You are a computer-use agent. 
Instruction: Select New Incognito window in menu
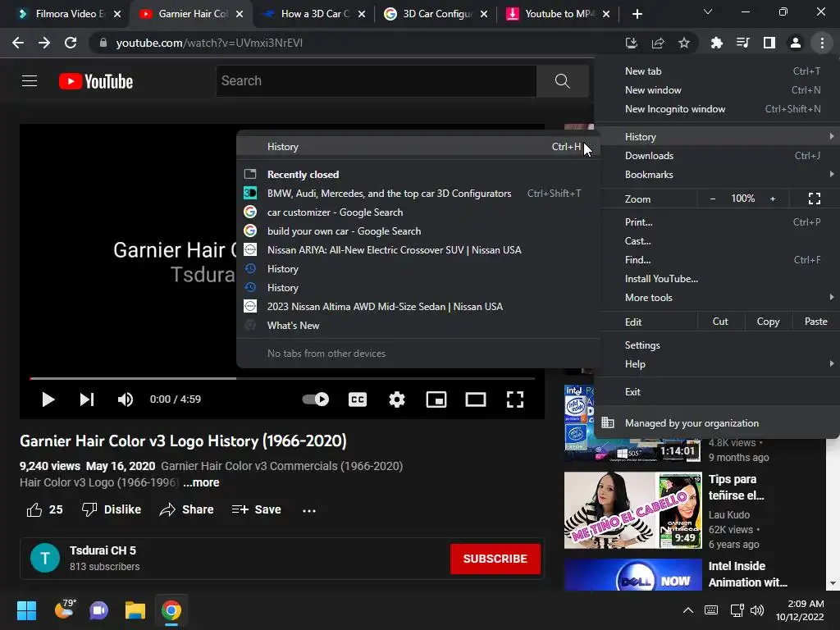coord(716,109)
